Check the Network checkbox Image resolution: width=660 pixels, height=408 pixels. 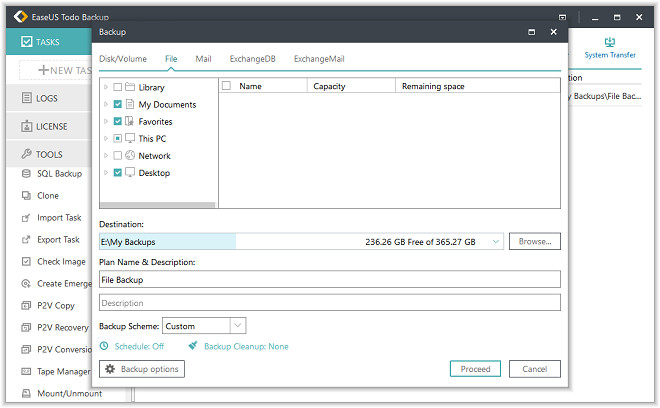click(118, 155)
